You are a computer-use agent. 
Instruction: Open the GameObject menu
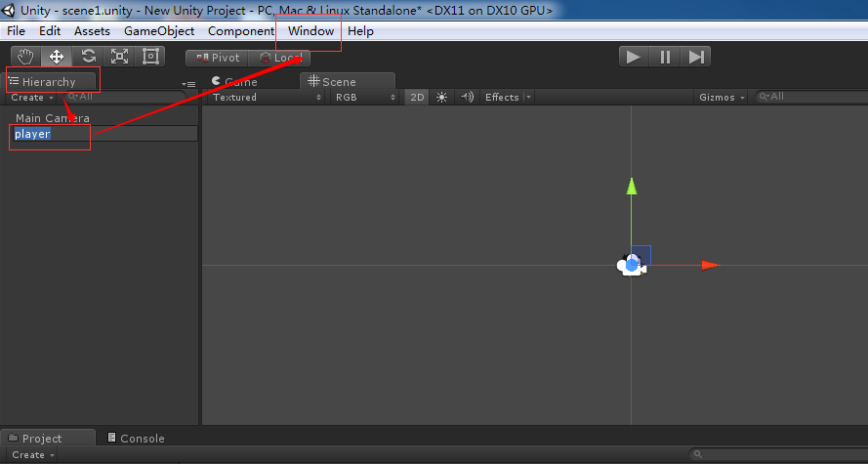click(x=159, y=31)
